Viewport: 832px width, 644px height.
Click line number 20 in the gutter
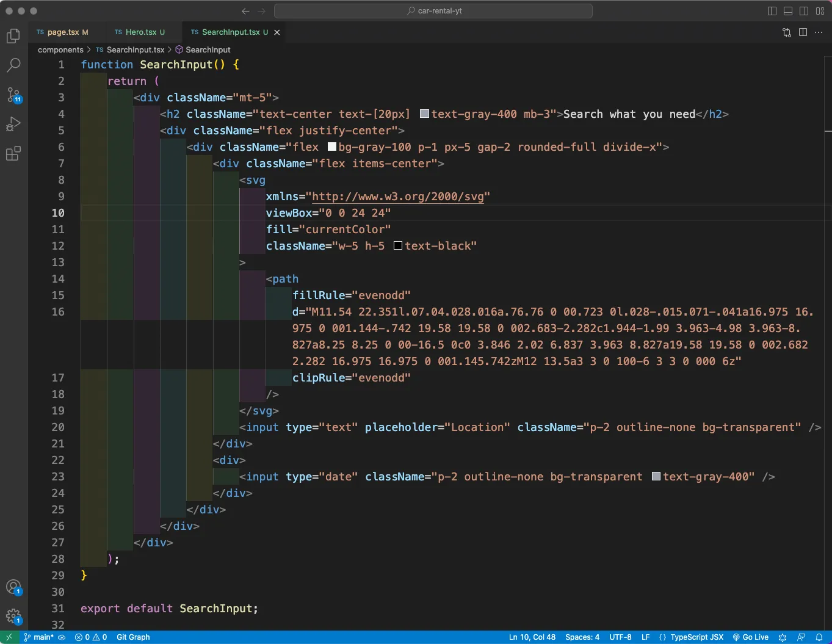58,427
